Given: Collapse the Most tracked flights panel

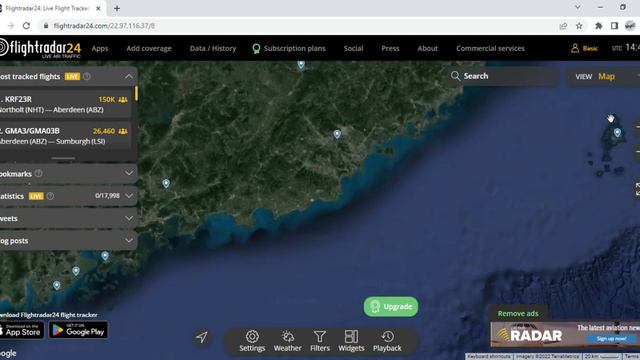Looking at the screenshot, I should [129, 76].
